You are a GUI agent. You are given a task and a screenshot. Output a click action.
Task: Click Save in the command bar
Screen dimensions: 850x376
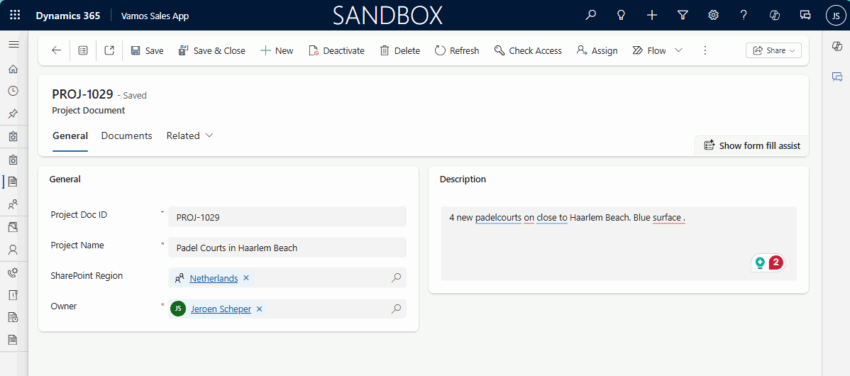point(147,50)
